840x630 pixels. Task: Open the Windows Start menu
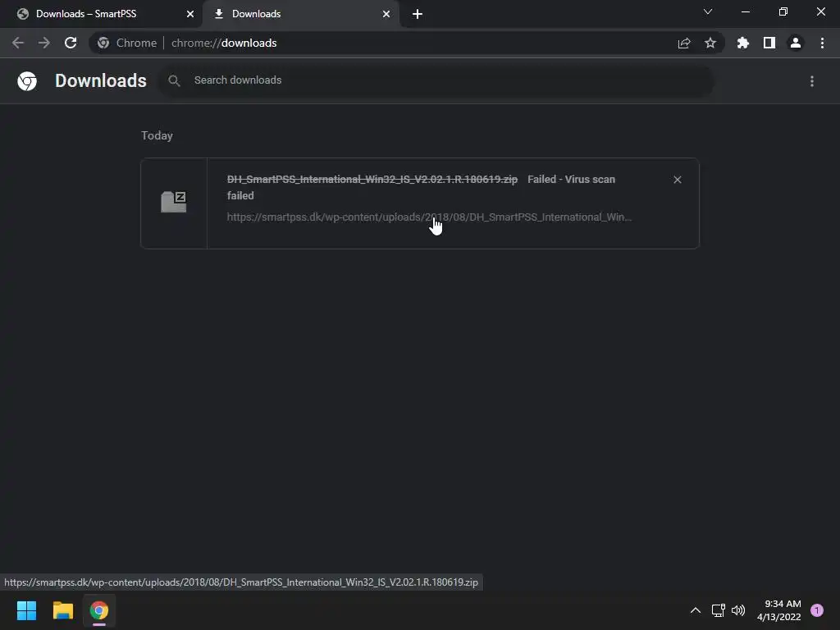pos(26,610)
